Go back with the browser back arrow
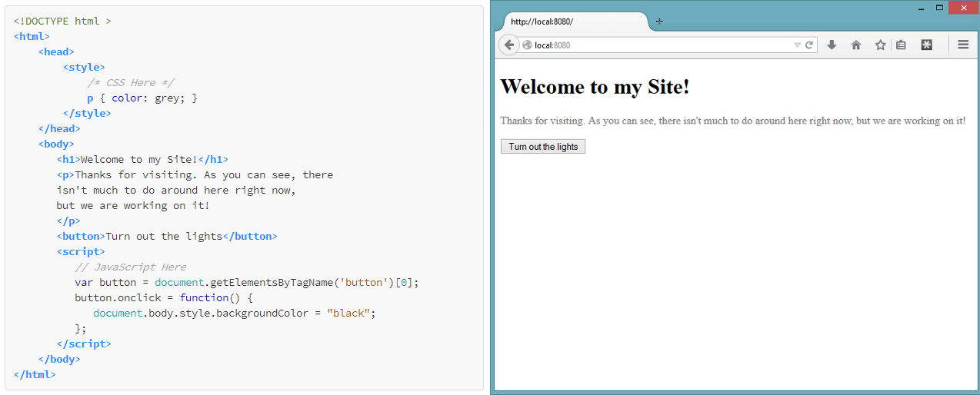 pyautogui.click(x=509, y=45)
